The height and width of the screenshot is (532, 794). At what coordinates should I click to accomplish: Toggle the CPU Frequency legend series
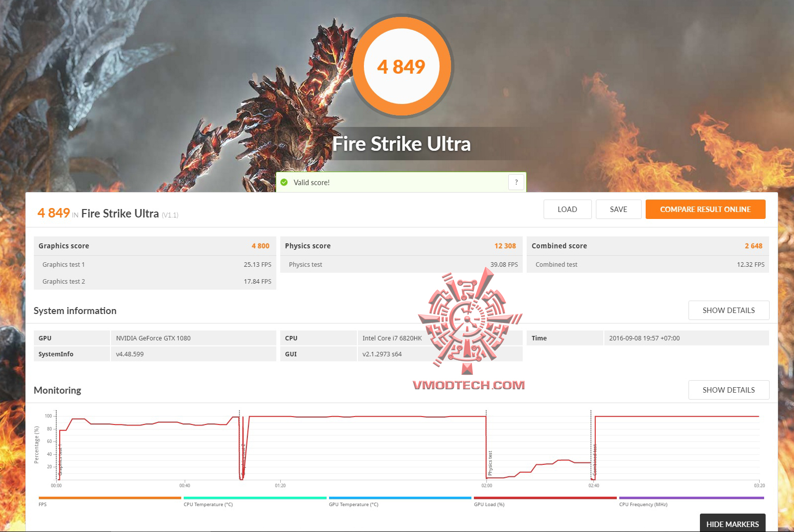(x=691, y=501)
